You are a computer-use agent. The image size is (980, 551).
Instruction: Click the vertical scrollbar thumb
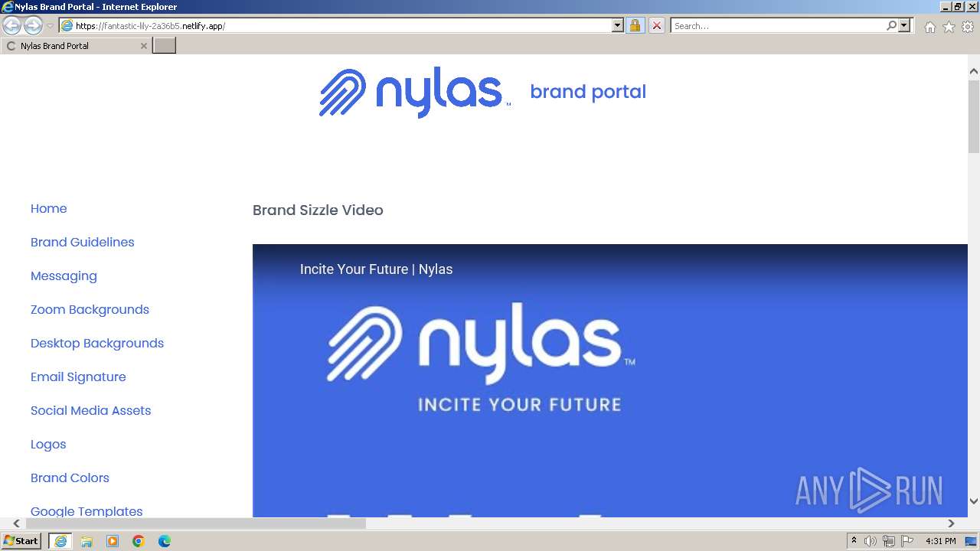(974, 116)
